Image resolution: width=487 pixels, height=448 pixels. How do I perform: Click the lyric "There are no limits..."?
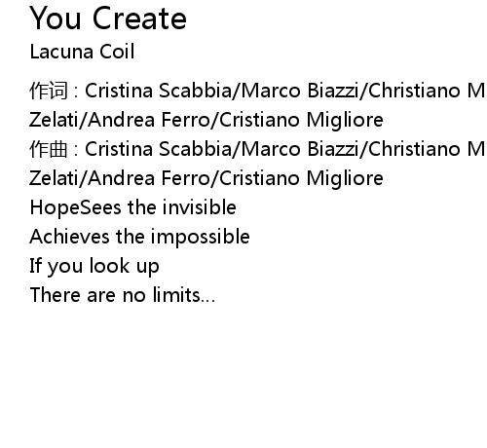coord(123,295)
